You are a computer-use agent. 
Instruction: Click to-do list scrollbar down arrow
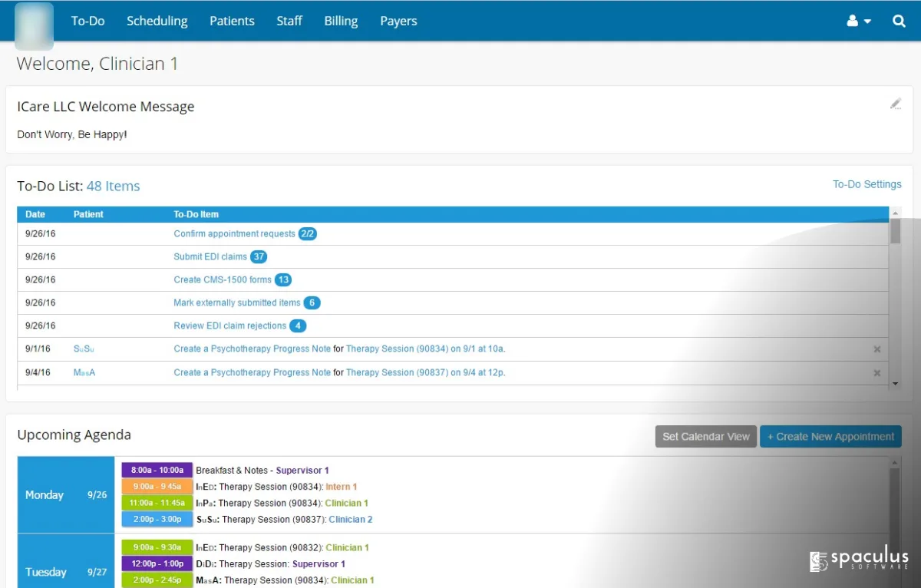[895, 382]
